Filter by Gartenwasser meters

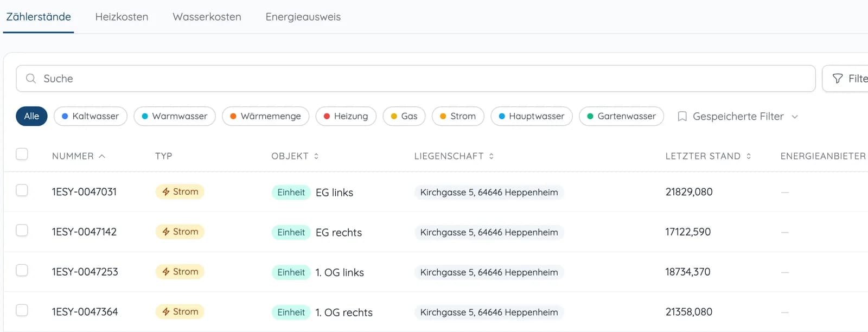(x=622, y=116)
